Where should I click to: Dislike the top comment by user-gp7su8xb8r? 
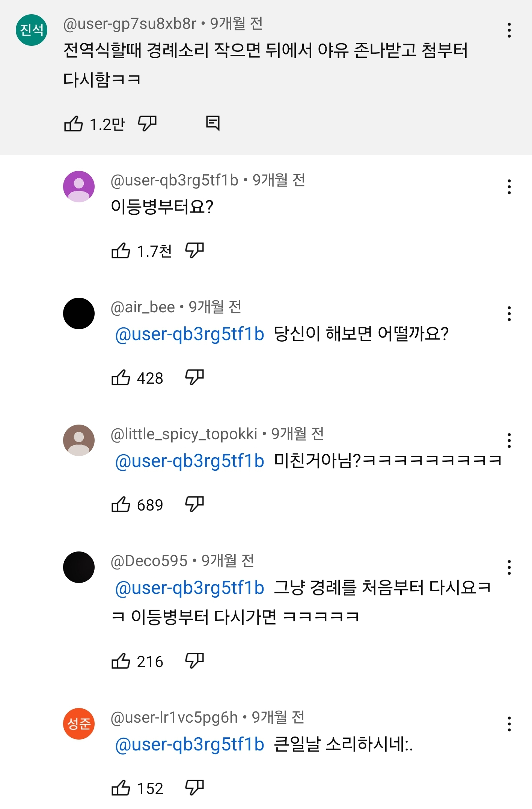pos(147,124)
